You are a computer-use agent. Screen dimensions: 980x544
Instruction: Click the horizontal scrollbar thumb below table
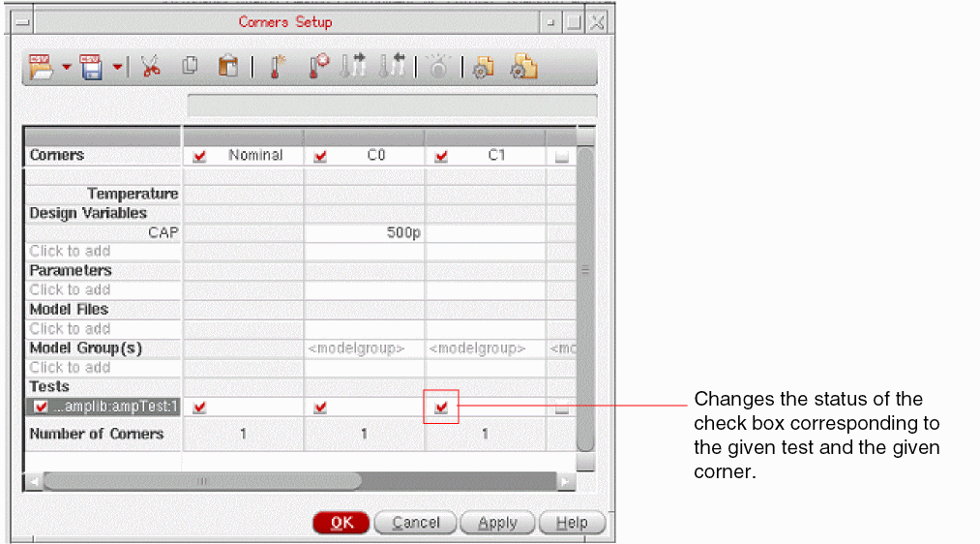pos(202,481)
